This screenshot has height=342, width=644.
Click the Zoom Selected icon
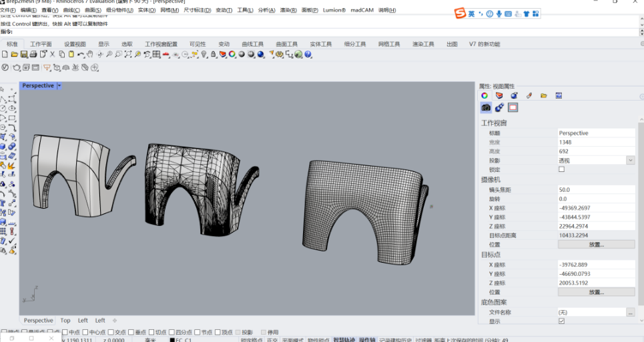pyautogui.click(x=137, y=54)
